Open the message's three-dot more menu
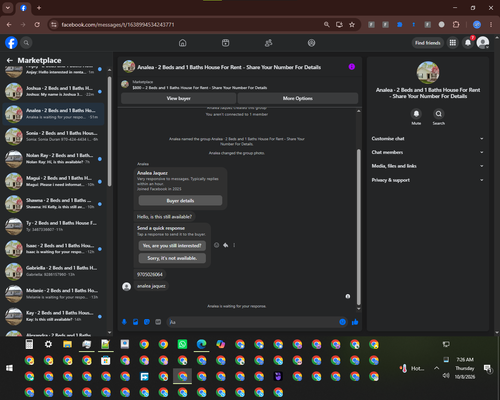The height and width of the screenshot is (400, 500). click(234, 245)
